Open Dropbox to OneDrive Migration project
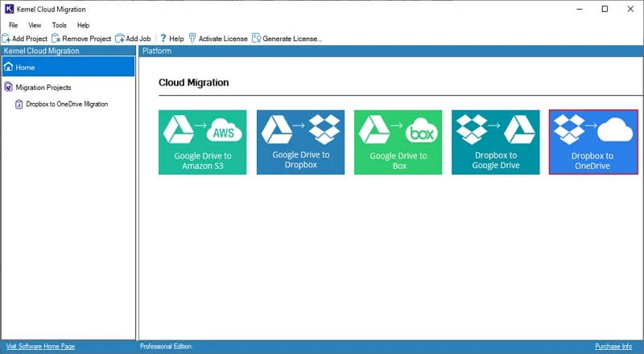Image resolution: width=644 pixels, height=354 pixels. pyautogui.click(x=67, y=105)
